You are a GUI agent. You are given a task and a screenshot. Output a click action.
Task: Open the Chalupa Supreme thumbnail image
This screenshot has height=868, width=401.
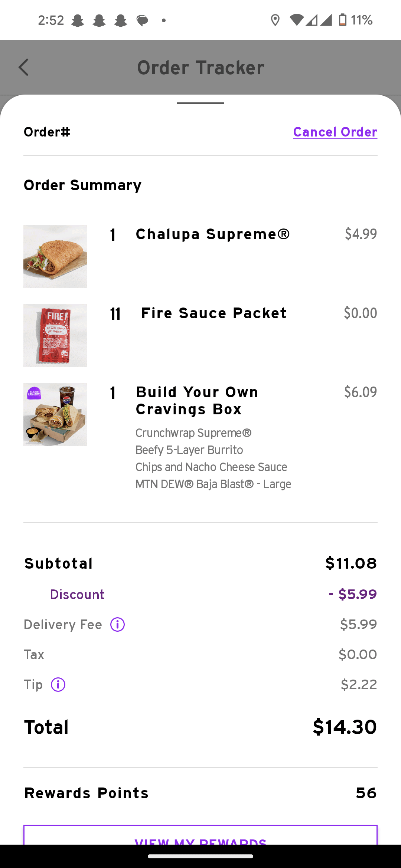click(55, 256)
